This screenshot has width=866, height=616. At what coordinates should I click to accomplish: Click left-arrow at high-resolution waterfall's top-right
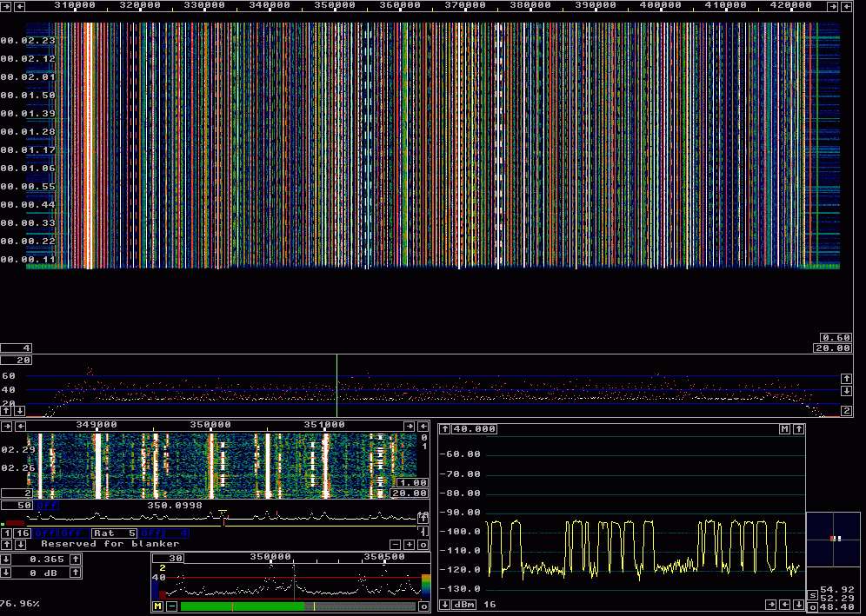(423, 426)
